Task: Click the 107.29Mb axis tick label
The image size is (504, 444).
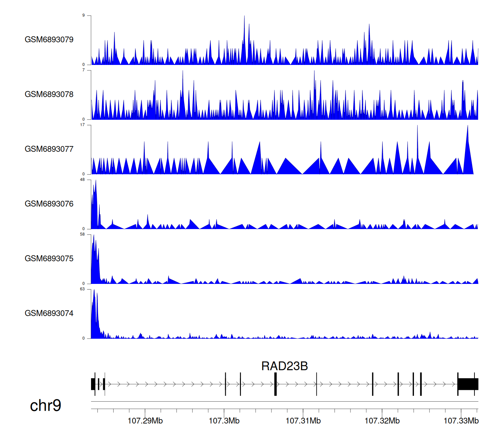Action: 145,421
